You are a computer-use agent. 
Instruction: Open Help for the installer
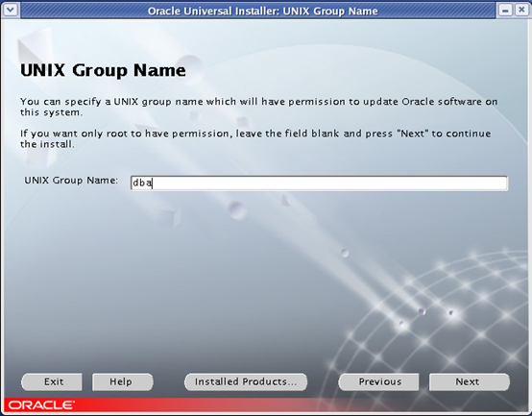pos(123,381)
